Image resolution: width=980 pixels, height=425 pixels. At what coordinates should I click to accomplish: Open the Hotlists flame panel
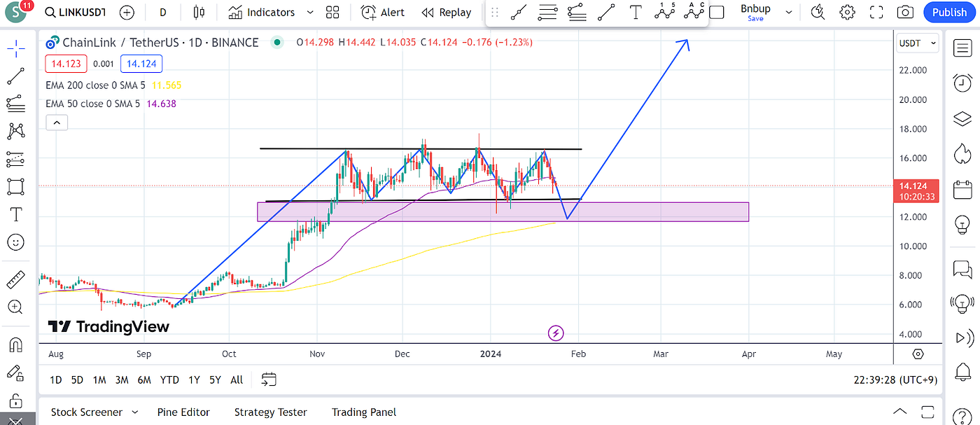click(962, 153)
